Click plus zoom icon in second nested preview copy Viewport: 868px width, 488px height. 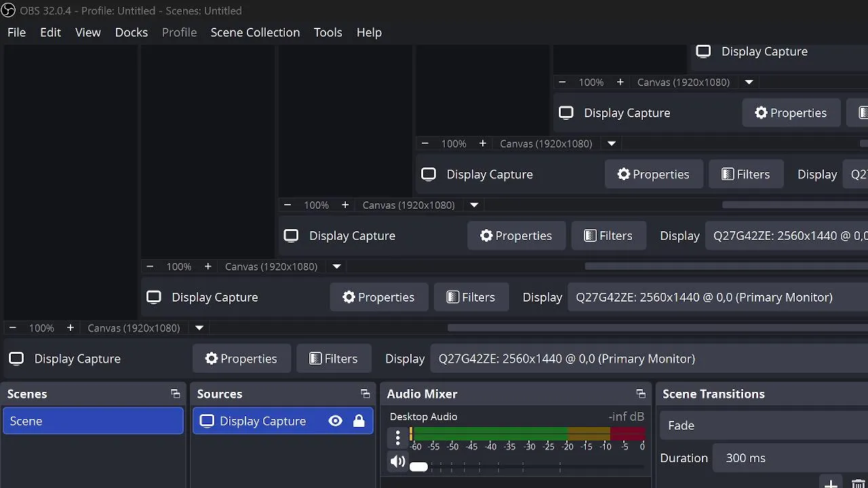point(345,205)
